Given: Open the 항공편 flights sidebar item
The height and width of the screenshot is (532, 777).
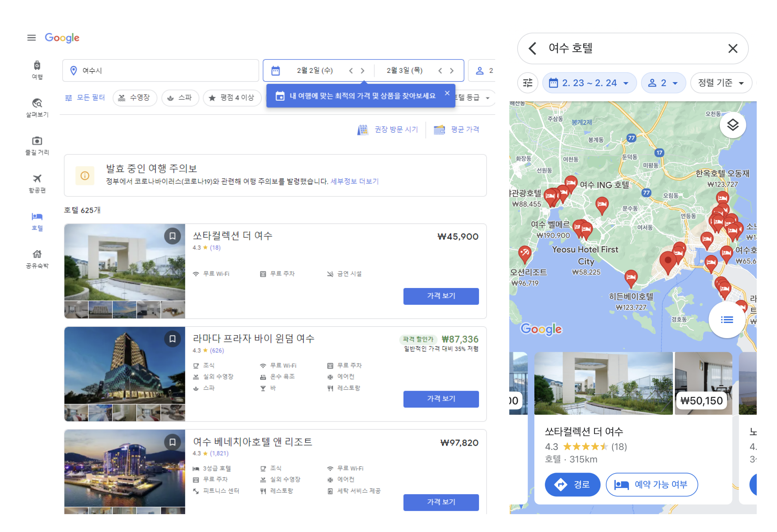Looking at the screenshot, I should [37, 183].
